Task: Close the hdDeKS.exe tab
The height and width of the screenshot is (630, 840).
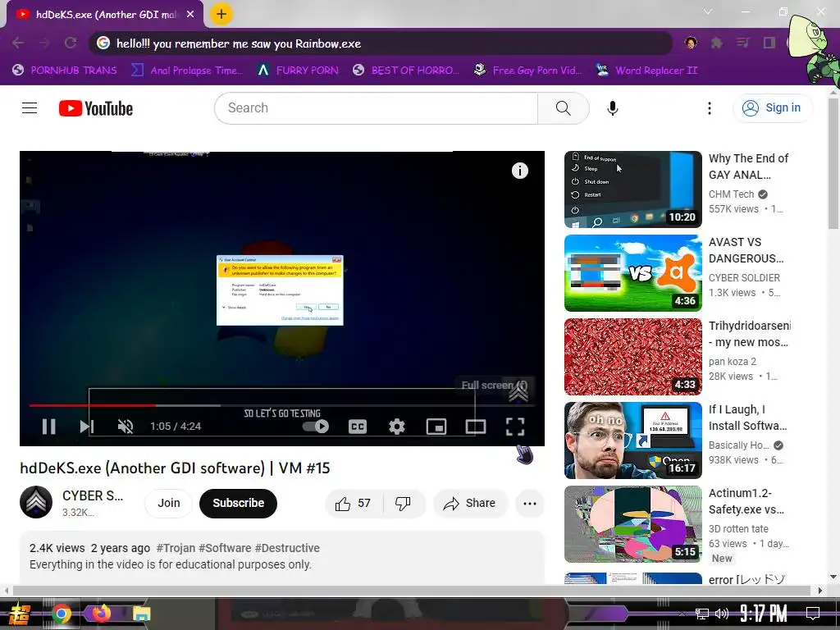Action: coord(190,15)
